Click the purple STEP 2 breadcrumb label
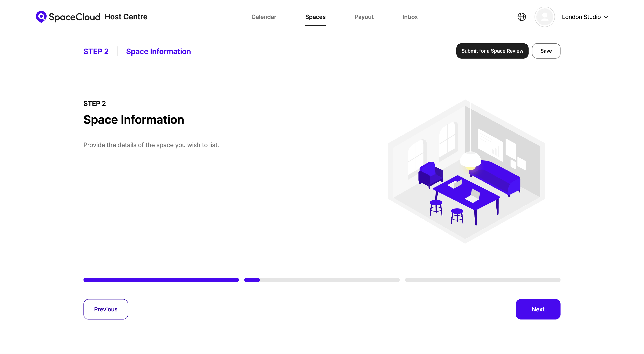The width and height of the screenshot is (644, 354). pos(96,51)
